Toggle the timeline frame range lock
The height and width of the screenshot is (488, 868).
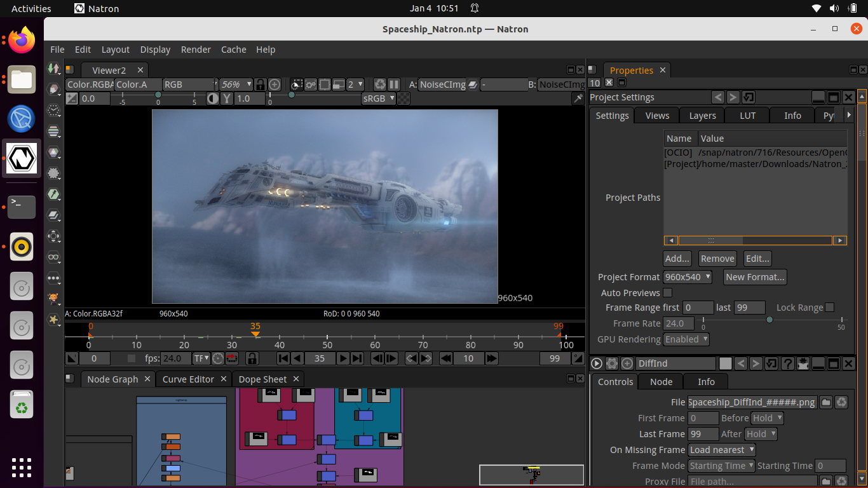[253, 358]
